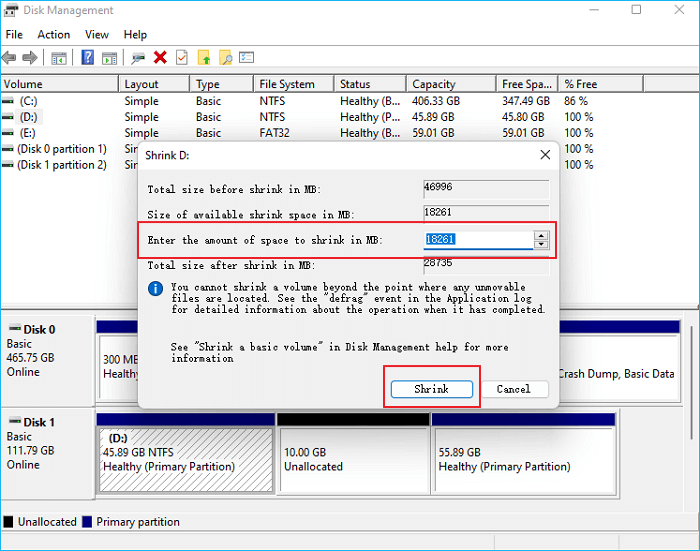Click the available shrink space field
The width and height of the screenshot is (700, 551).
pos(486,213)
